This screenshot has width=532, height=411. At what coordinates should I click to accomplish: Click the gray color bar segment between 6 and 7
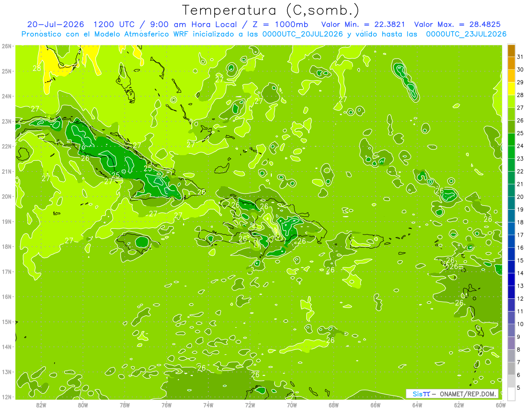(511, 368)
